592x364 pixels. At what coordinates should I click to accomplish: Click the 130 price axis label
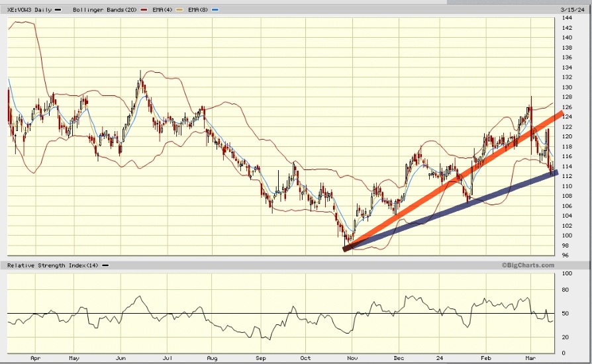[x=567, y=87]
